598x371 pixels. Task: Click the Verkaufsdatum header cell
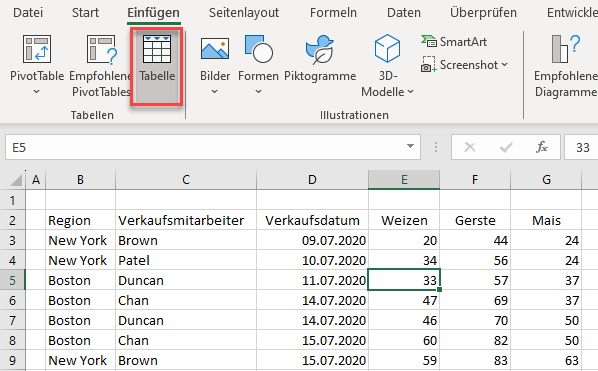click(312, 220)
